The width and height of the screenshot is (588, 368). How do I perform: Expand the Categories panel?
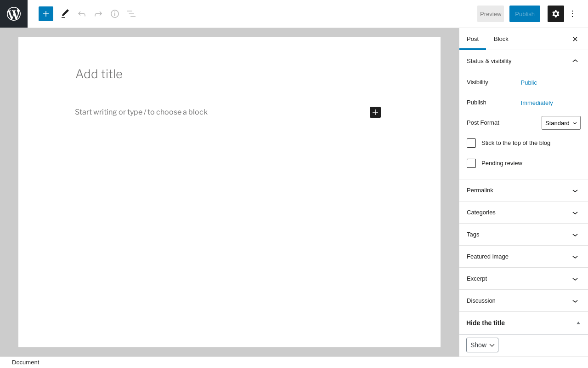click(524, 213)
